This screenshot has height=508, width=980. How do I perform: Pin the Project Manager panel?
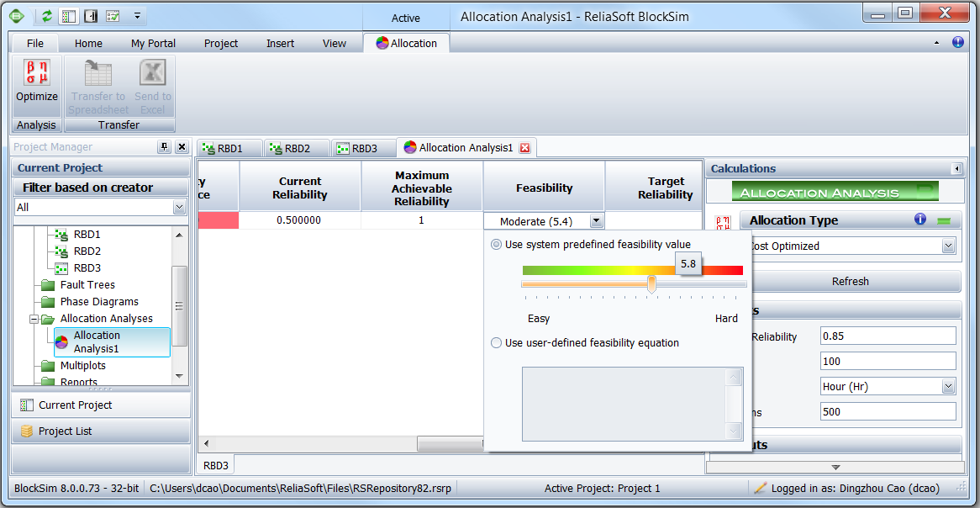pos(165,147)
